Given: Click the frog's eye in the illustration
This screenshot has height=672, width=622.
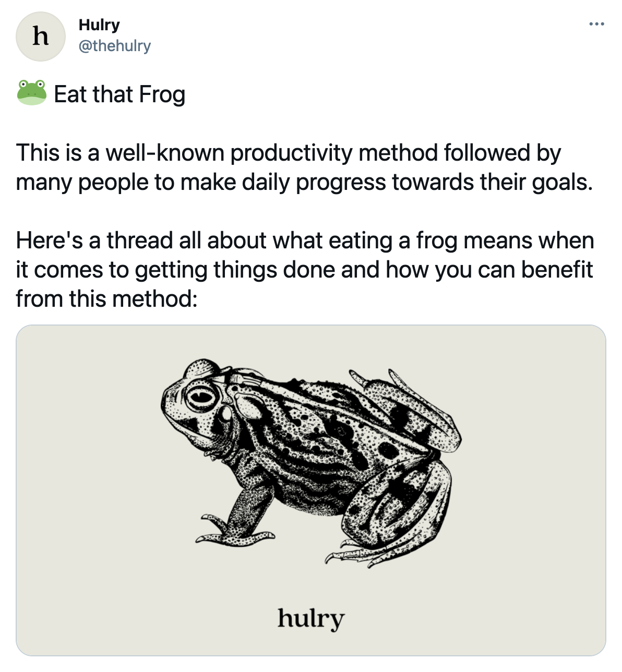Looking at the screenshot, I should pyautogui.click(x=201, y=397).
